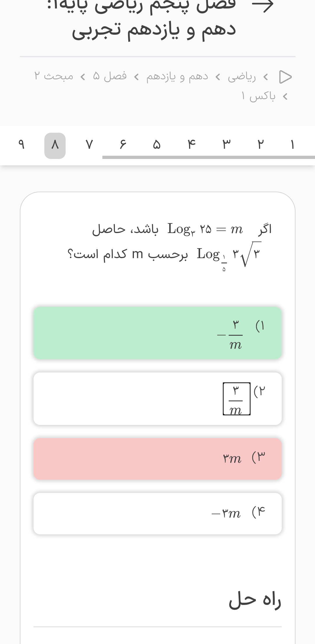Choose green answer option ۱

click(157, 333)
